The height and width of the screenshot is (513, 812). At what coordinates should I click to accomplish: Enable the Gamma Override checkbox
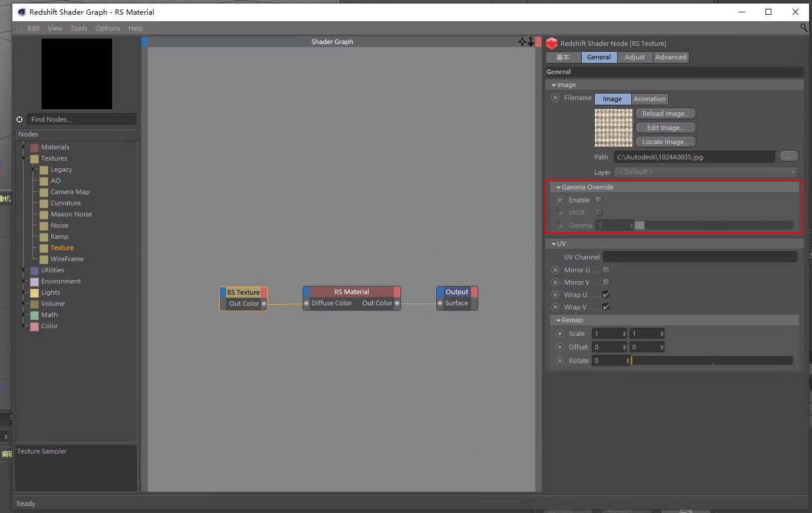[599, 200]
